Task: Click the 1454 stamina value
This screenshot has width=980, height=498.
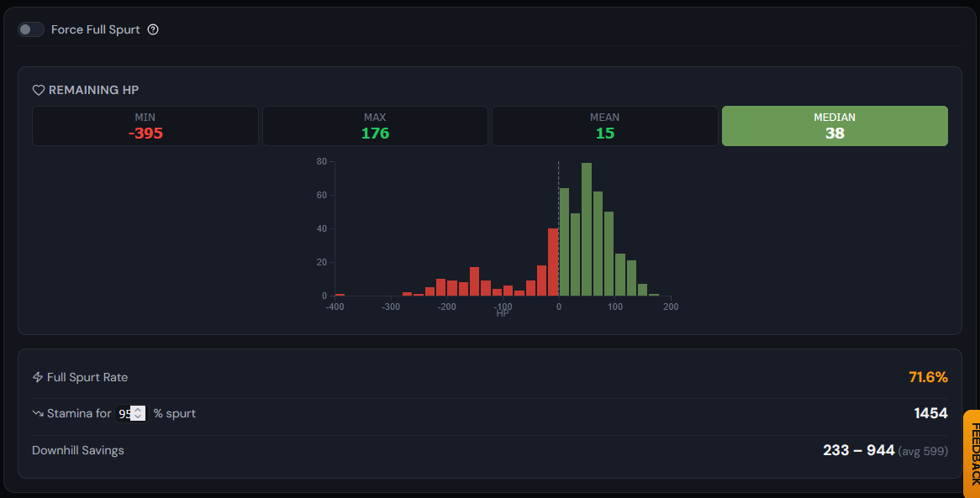Action: pyautogui.click(x=930, y=413)
